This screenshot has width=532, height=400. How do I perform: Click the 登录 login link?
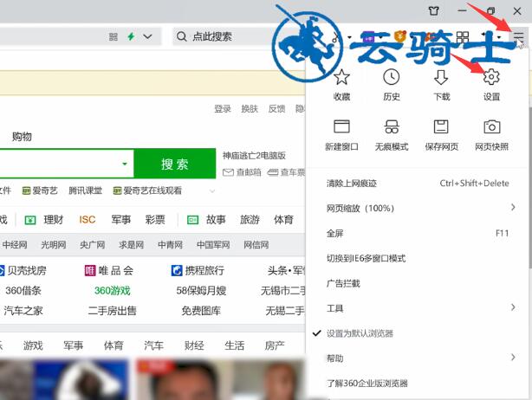pyautogui.click(x=222, y=109)
